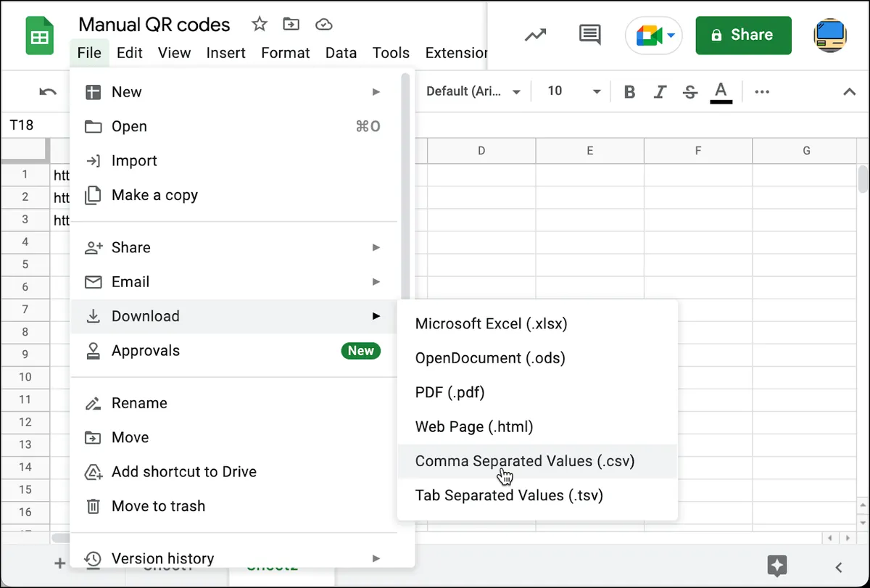Click the name box showing T18
The height and width of the screenshot is (588, 870).
click(x=36, y=125)
